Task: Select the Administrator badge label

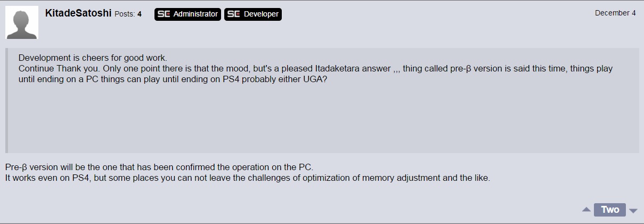Action: 195,14
